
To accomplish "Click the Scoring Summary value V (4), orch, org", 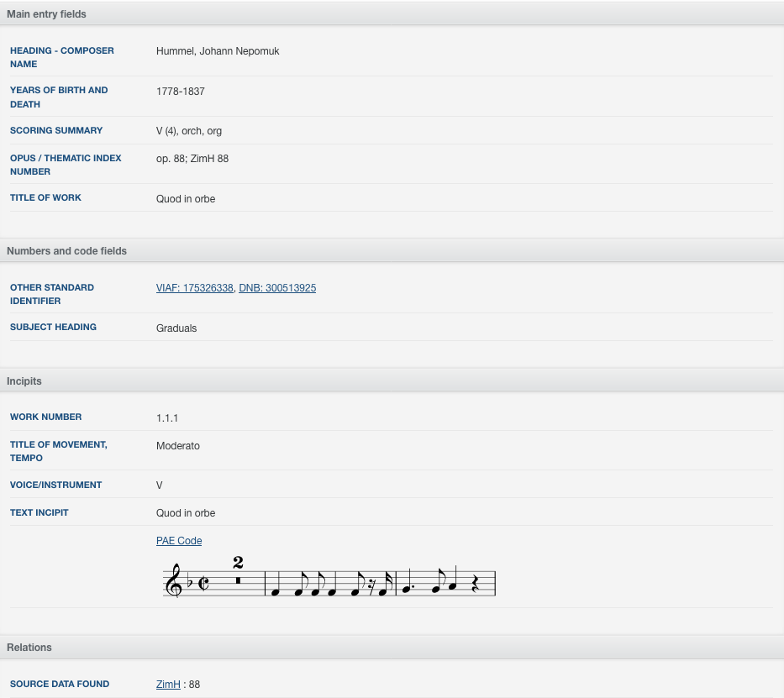I will [x=189, y=131].
